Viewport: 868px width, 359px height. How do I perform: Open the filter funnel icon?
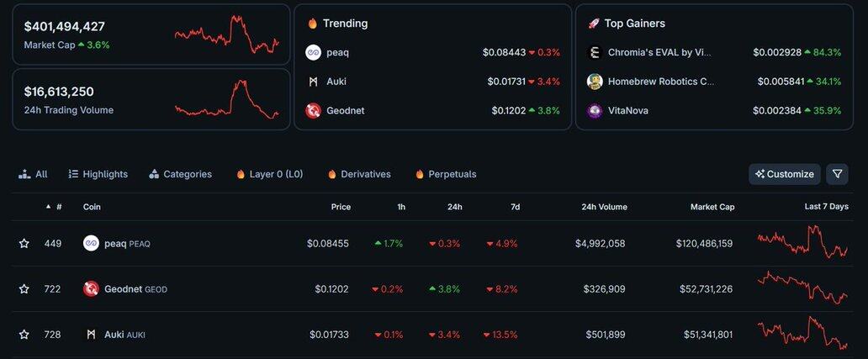tap(837, 174)
